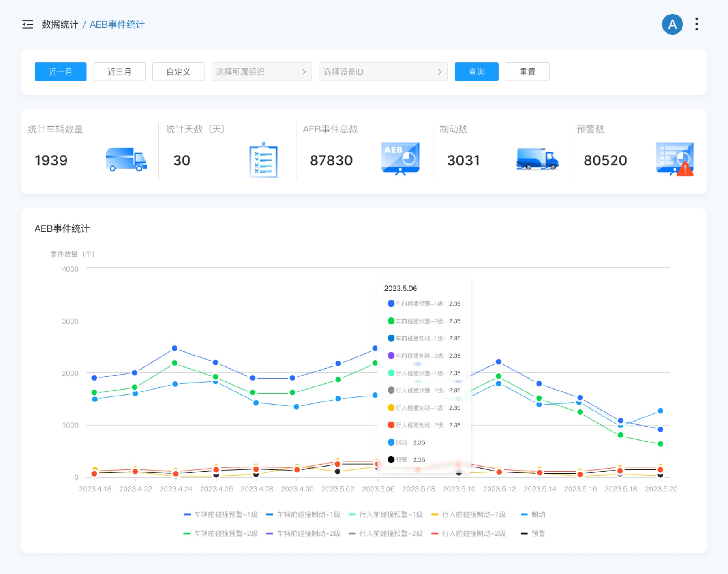
Task: Toggle legend 预警 series
Action: (533, 533)
